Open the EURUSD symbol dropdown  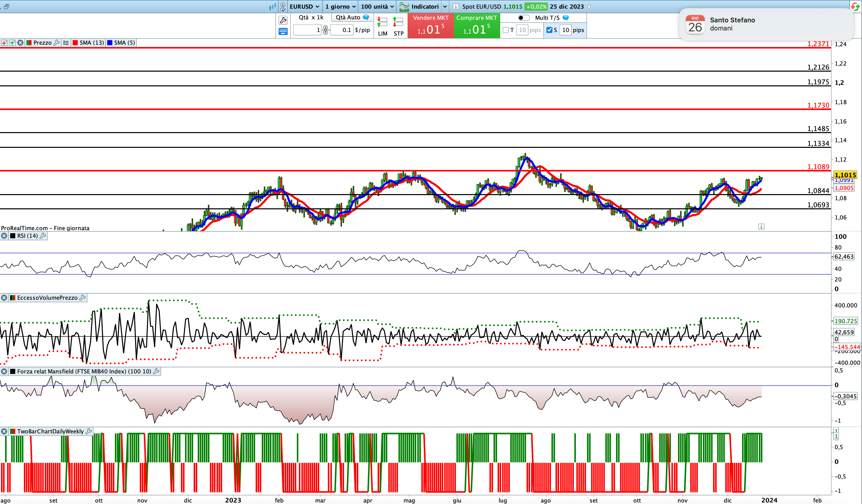pyautogui.click(x=304, y=7)
